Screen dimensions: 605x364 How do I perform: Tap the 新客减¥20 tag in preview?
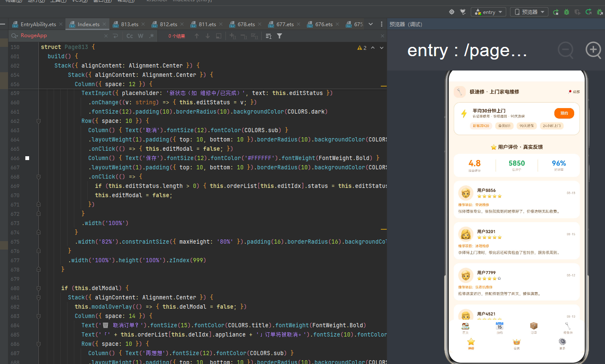[x=481, y=126]
